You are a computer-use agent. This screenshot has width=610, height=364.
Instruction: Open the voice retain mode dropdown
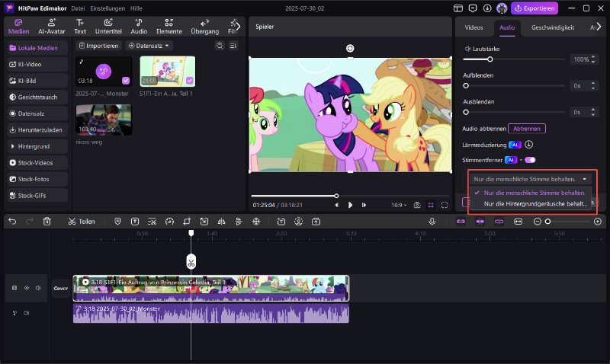pos(530,179)
